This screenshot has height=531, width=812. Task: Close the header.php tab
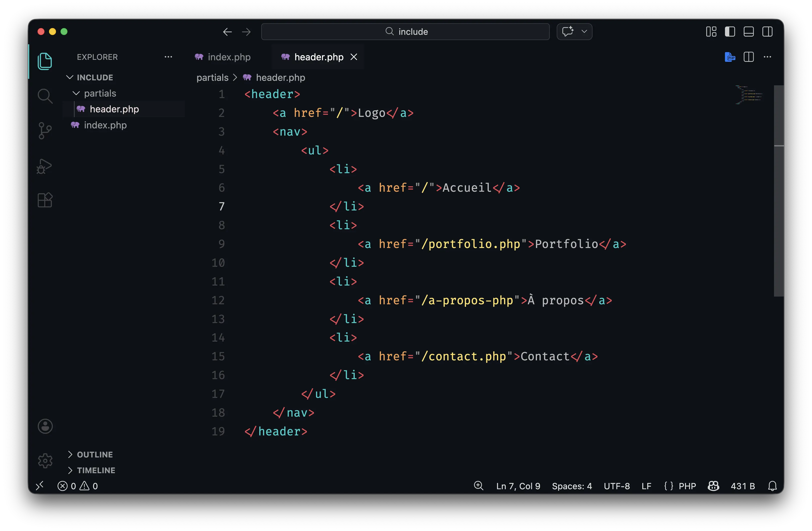point(354,57)
